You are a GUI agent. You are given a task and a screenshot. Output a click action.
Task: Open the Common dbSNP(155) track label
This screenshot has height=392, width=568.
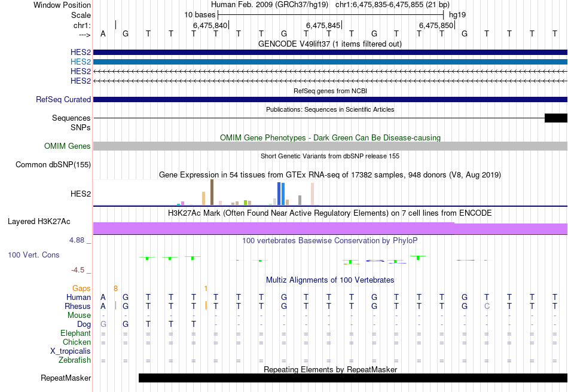(x=53, y=165)
